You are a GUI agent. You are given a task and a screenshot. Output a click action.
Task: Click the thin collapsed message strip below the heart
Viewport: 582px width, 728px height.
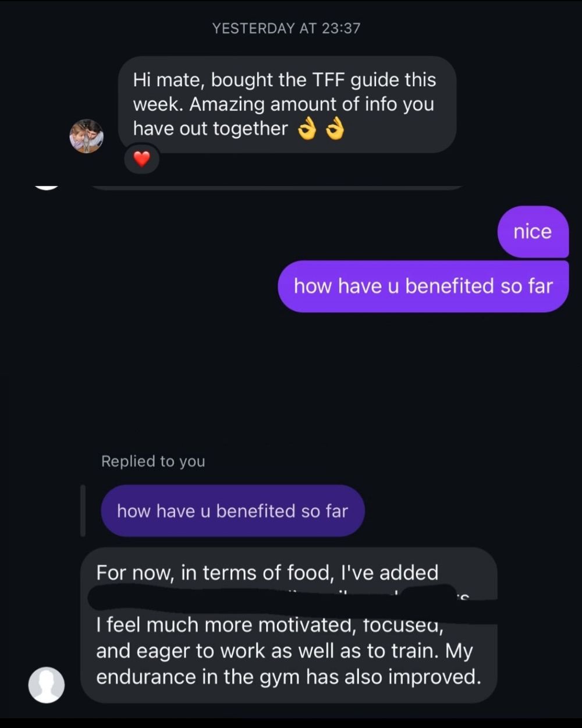pyautogui.click(x=276, y=188)
